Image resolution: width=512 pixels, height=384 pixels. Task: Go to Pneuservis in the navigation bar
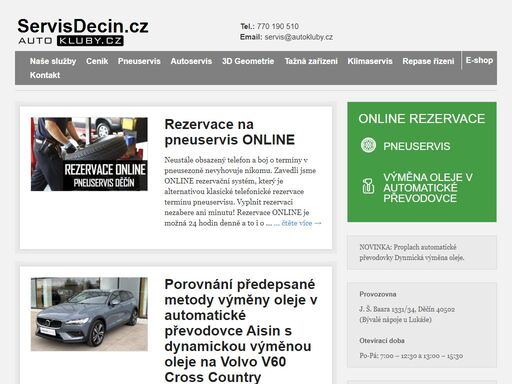point(139,61)
